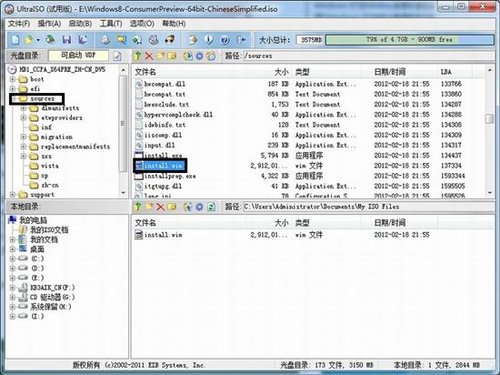Click the Mount to virtual drive icon
The width and height of the screenshot is (500, 375).
153,40
